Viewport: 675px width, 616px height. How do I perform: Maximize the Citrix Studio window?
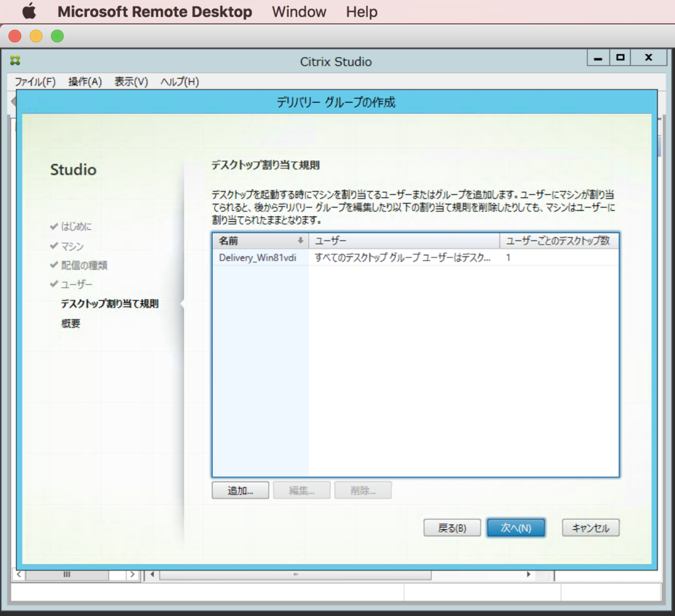620,57
